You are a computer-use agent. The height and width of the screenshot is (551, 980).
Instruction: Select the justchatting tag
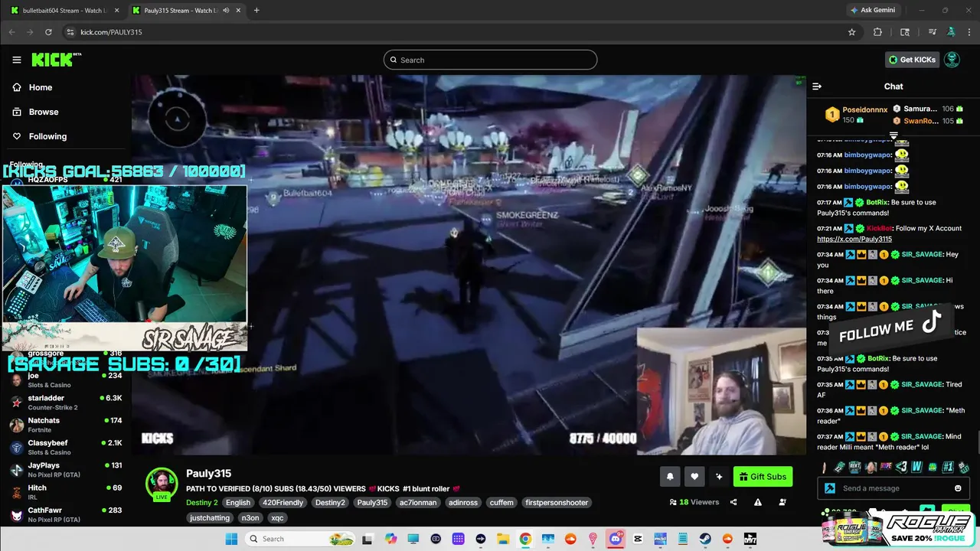pyautogui.click(x=210, y=518)
